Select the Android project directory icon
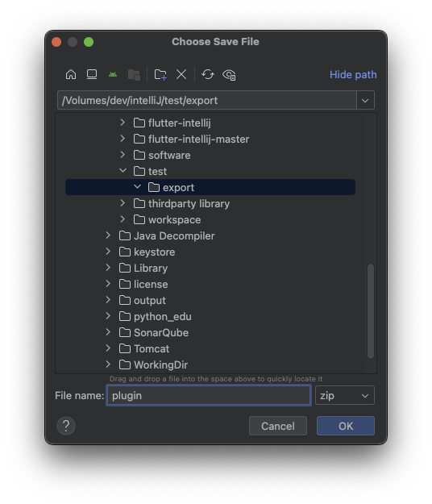Screen dimensions: 432x504 113,74
